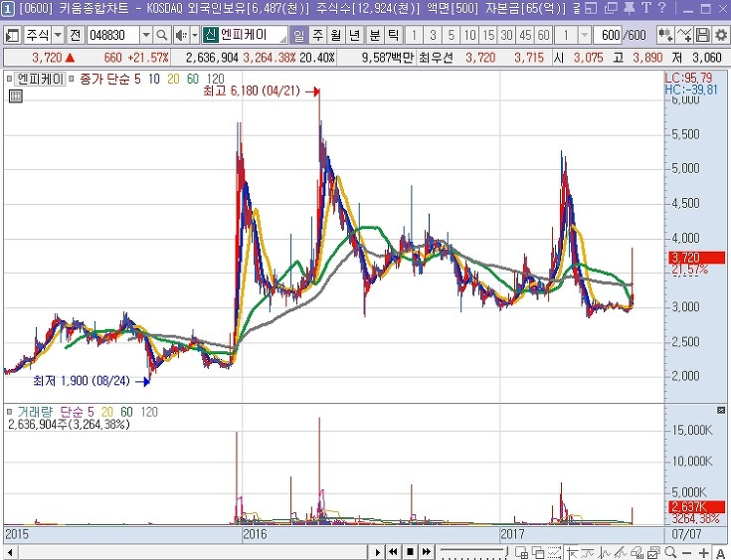The width and height of the screenshot is (731, 560).
Task: Open chart settings gear icon
Action: pos(721,35)
